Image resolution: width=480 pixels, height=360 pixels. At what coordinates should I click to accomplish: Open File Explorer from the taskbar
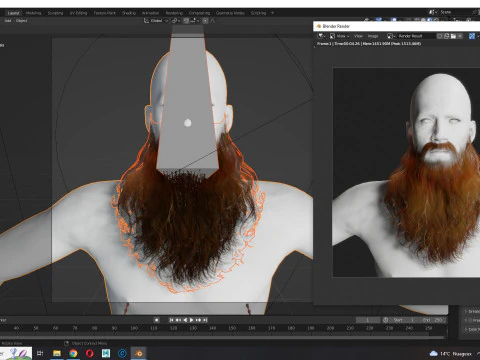click(57, 353)
